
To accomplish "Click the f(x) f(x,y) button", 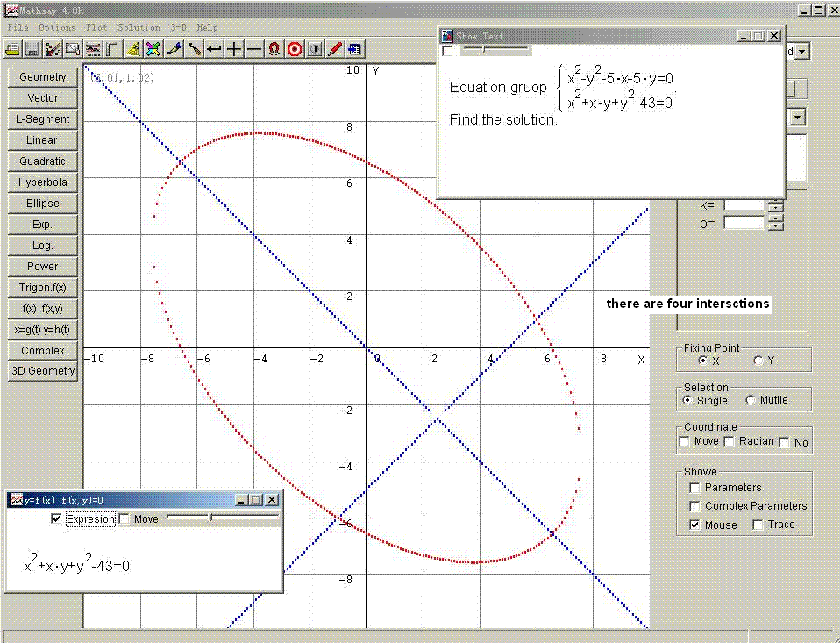I will [43, 309].
